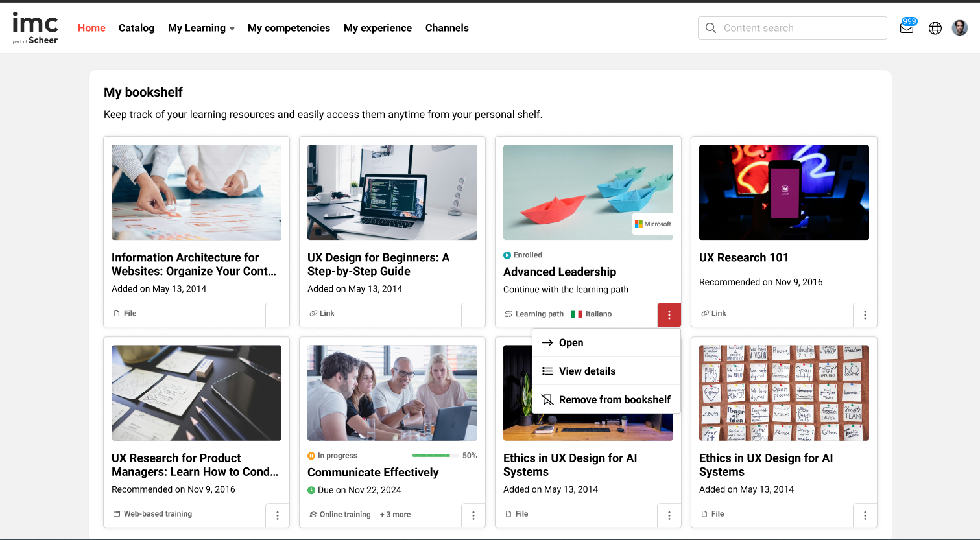Choose View details in context menu
This screenshot has width=980, height=540.
tap(587, 371)
